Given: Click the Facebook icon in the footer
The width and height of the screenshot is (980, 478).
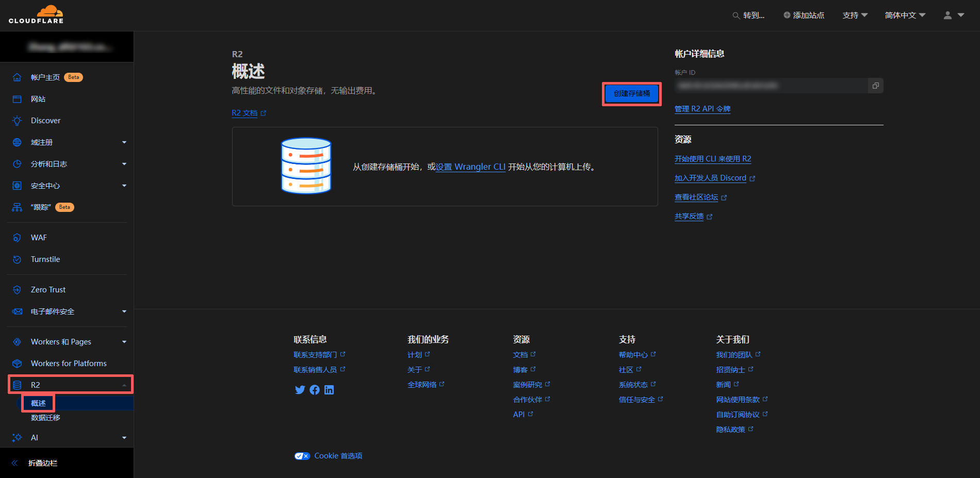Looking at the screenshot, I should tap(315, 390).
